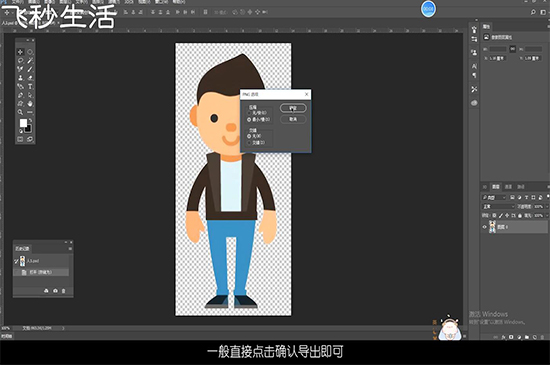Open the Edit Toolbar three-dots button
550x365 pixels.
coord(30,112)
